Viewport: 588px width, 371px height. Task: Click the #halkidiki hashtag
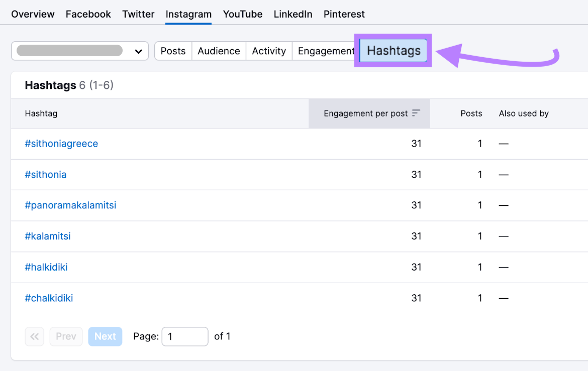[x=46, y=267]
